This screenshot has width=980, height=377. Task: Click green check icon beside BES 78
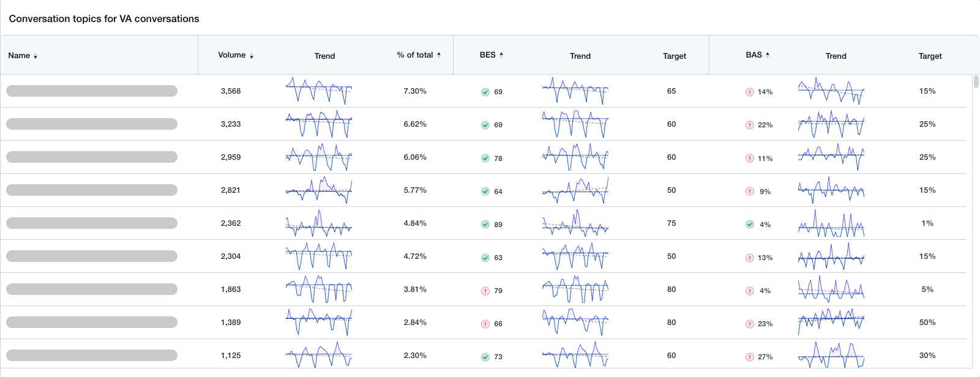(x=485, y=159)
